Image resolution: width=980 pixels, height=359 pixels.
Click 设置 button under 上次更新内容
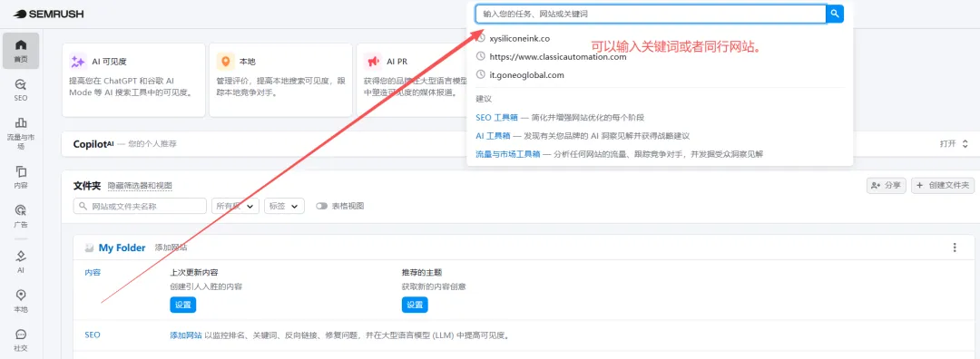coord(183,305)
